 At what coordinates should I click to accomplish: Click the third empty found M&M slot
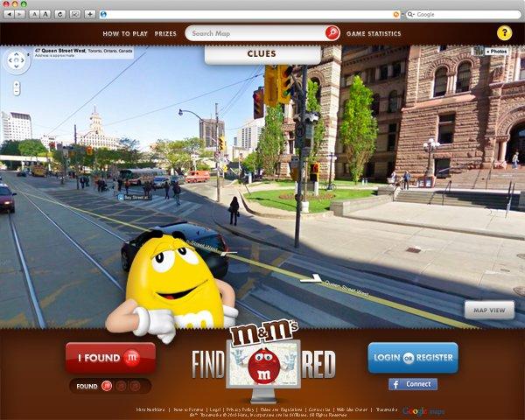(135, 386)
